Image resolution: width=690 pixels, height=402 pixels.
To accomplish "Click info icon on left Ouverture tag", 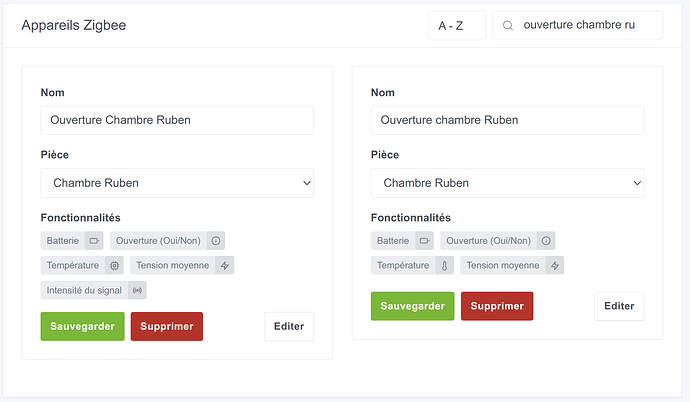I will click(215, 240).
